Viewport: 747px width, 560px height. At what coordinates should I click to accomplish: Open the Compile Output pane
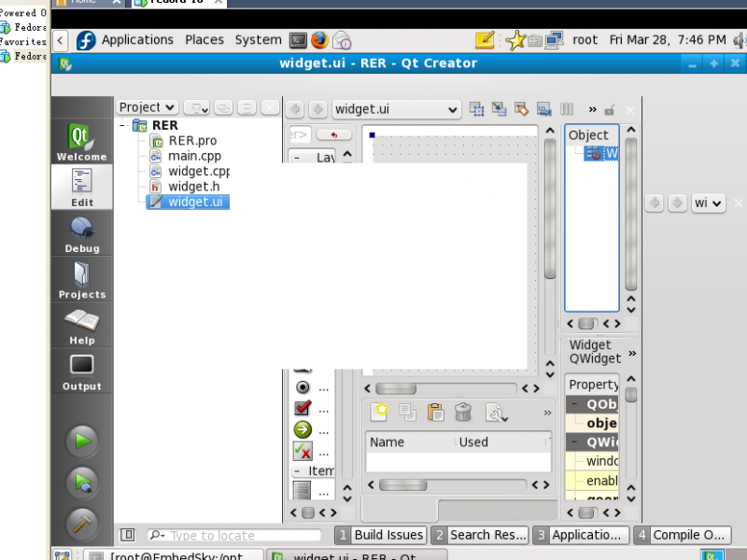coord(682,535)
